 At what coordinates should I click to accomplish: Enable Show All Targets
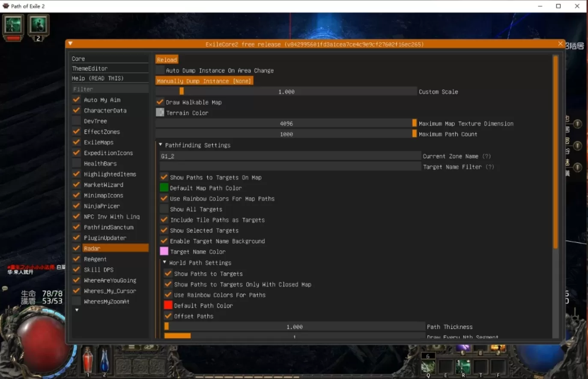[x=164, y=209]
